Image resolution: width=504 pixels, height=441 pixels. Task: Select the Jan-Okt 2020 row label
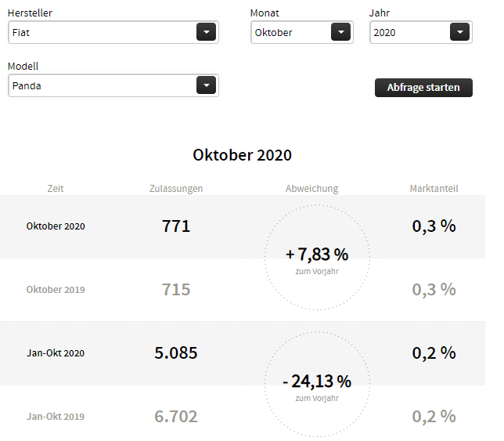(56, 353)
